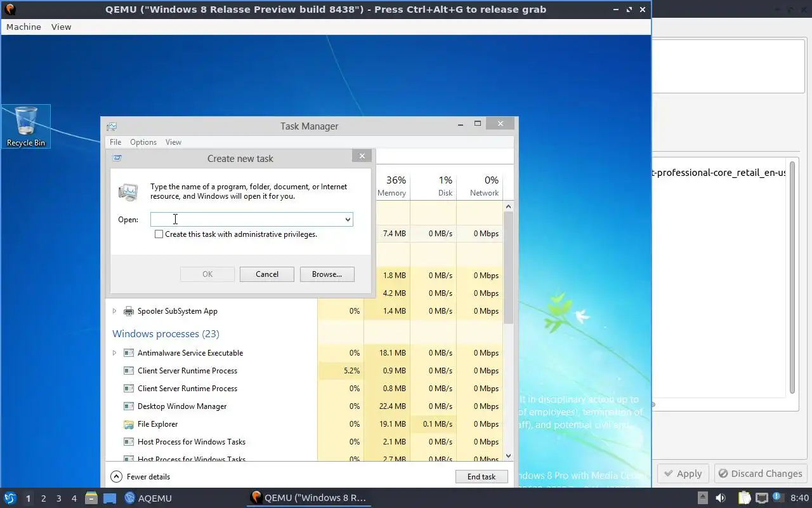Click the Task Manager title bar icon
812x508 pixels.
click(x=112, y=126)
